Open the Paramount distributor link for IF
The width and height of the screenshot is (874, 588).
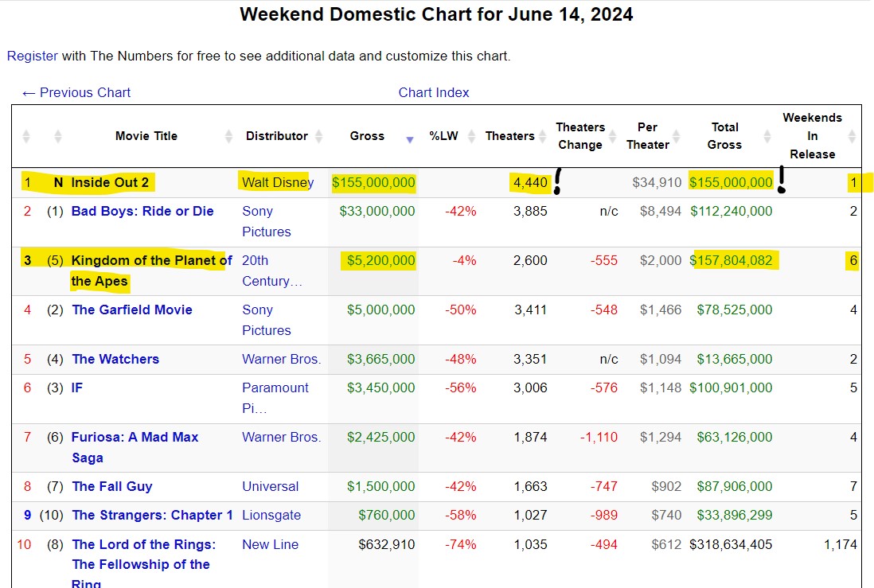point(275,387)
